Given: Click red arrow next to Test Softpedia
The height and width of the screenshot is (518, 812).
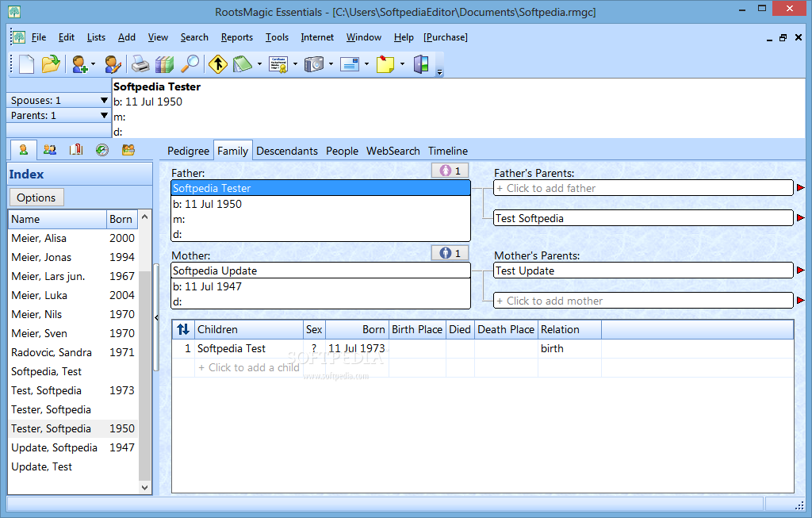Looking at the screenshot, I should [801, 218].
